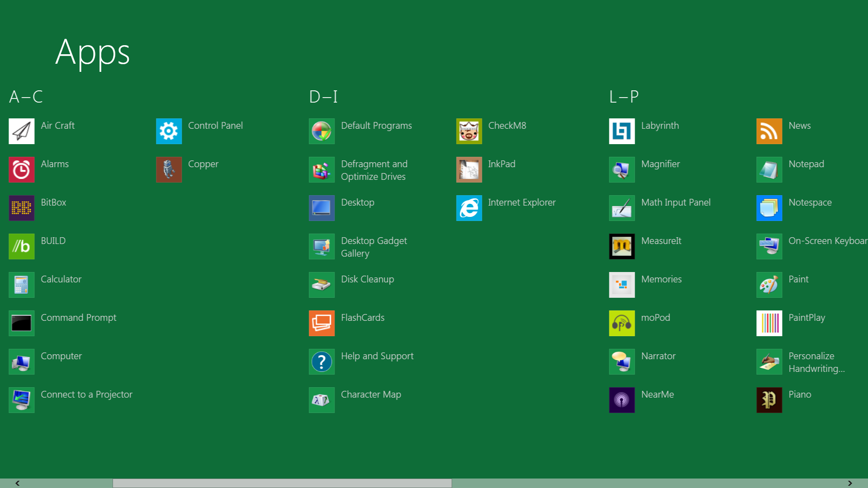Click the orange News RSS icon

coord(769,131)
